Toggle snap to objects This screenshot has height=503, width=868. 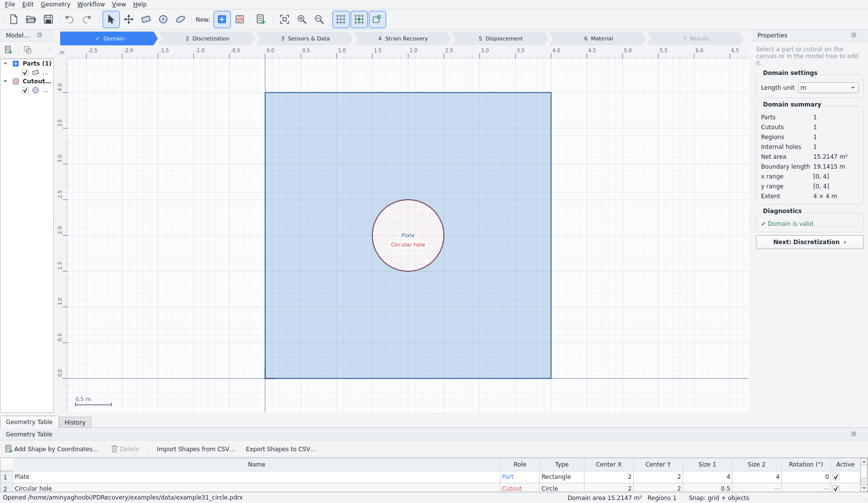[x=377, y=19]
